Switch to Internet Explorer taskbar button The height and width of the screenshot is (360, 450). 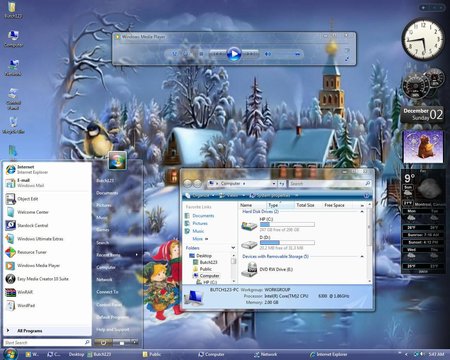(x=329, y=354)
